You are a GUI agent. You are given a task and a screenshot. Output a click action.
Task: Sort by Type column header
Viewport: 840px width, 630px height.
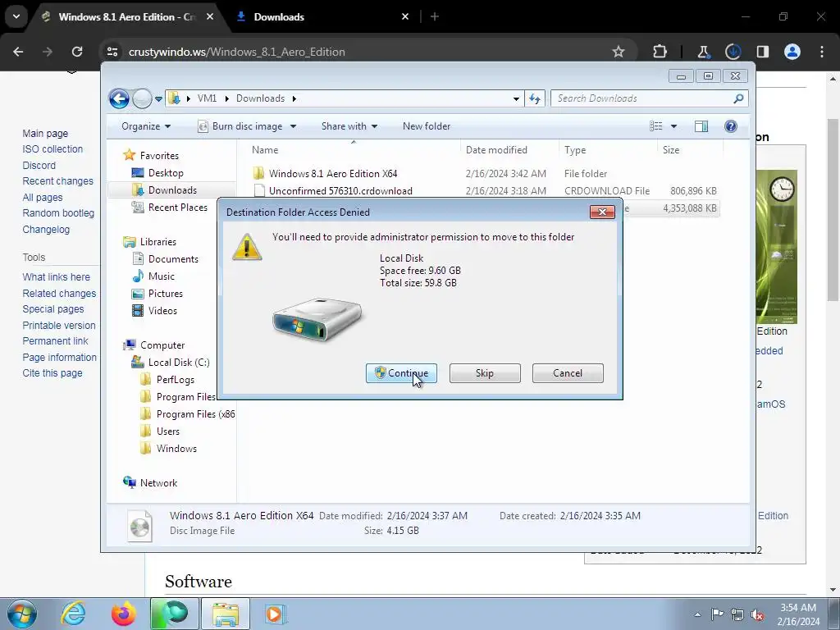point(608,150)
